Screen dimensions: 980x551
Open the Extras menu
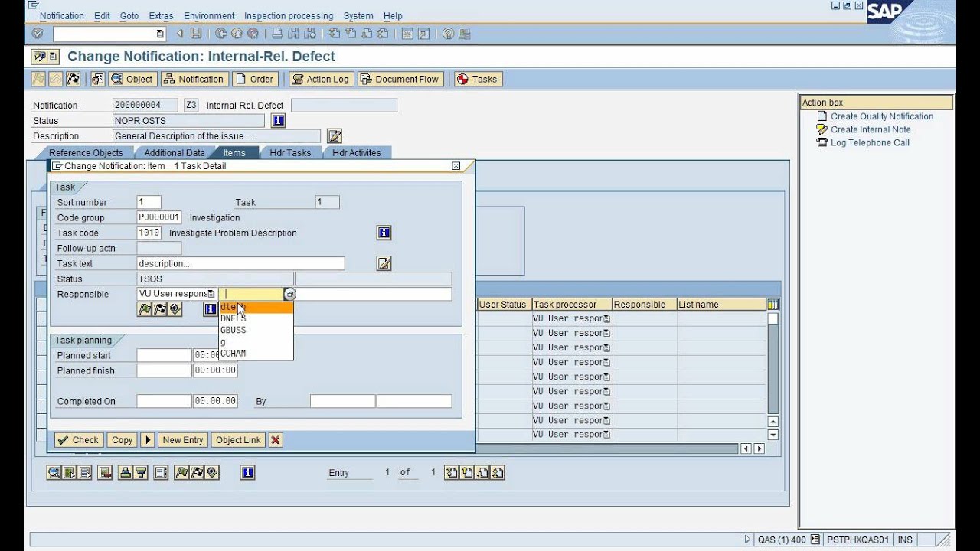(x=161, y=15)
